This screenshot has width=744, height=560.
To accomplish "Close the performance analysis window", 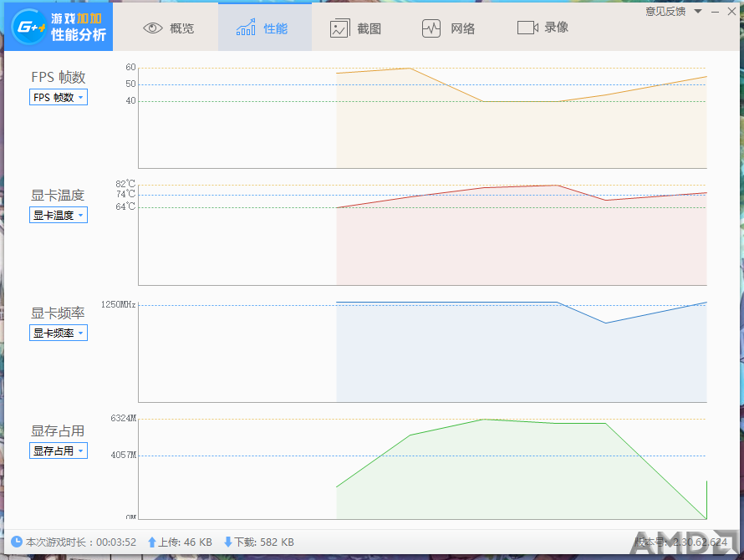I will tap(731, 12).
